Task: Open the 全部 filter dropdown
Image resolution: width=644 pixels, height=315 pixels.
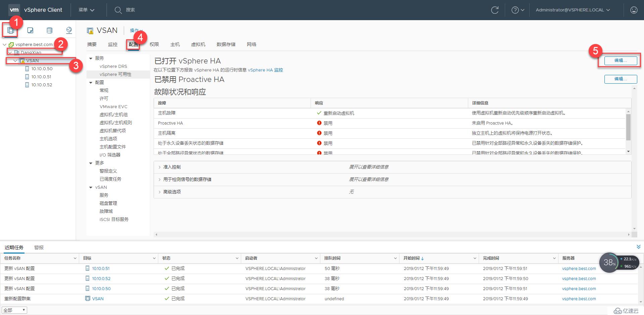Action: tap(14, 310)
